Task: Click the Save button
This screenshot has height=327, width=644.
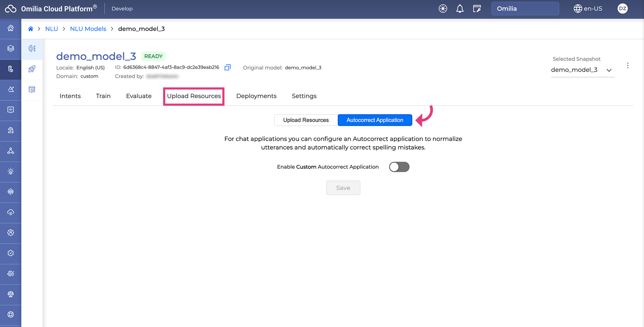Action: (x=343, y=188)
